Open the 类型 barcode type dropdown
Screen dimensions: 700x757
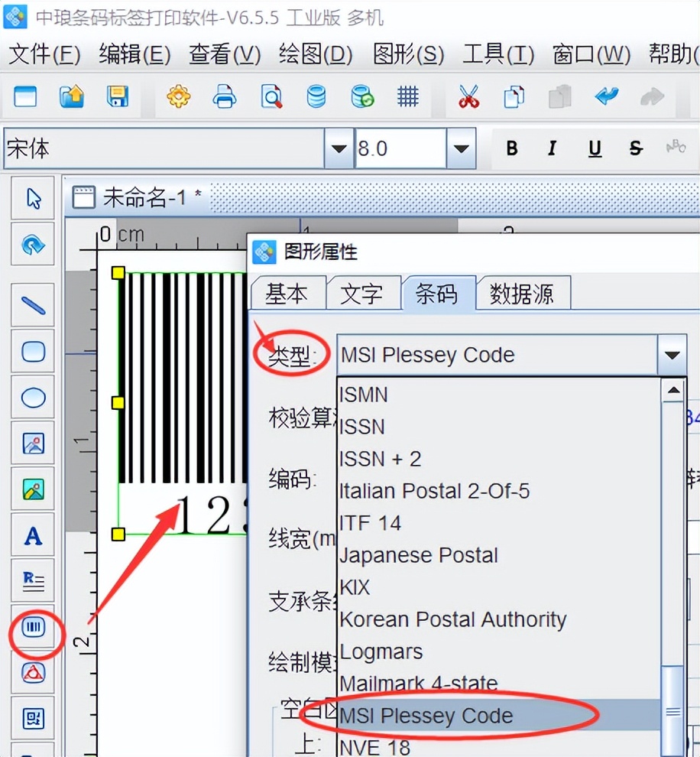pos(672,355)
